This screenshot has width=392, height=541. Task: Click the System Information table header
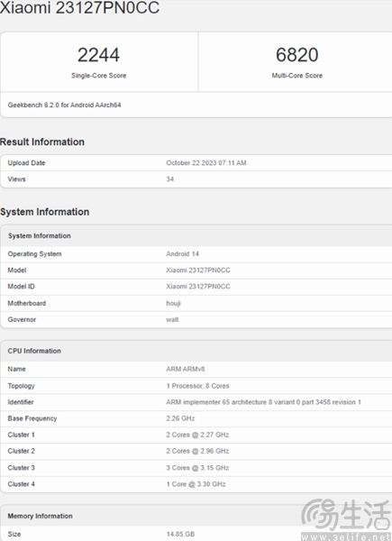(40, 235)
